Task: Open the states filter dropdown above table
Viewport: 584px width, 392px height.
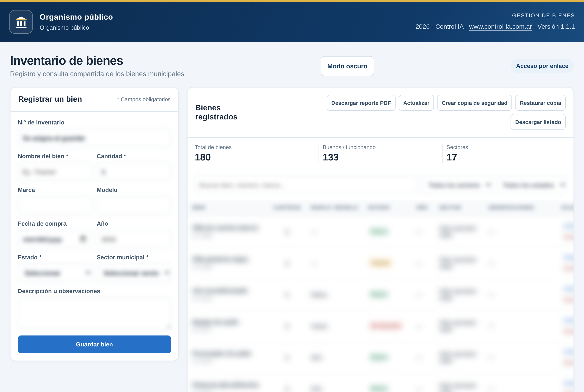Action: pyautogui.click(x=534, y=185)
